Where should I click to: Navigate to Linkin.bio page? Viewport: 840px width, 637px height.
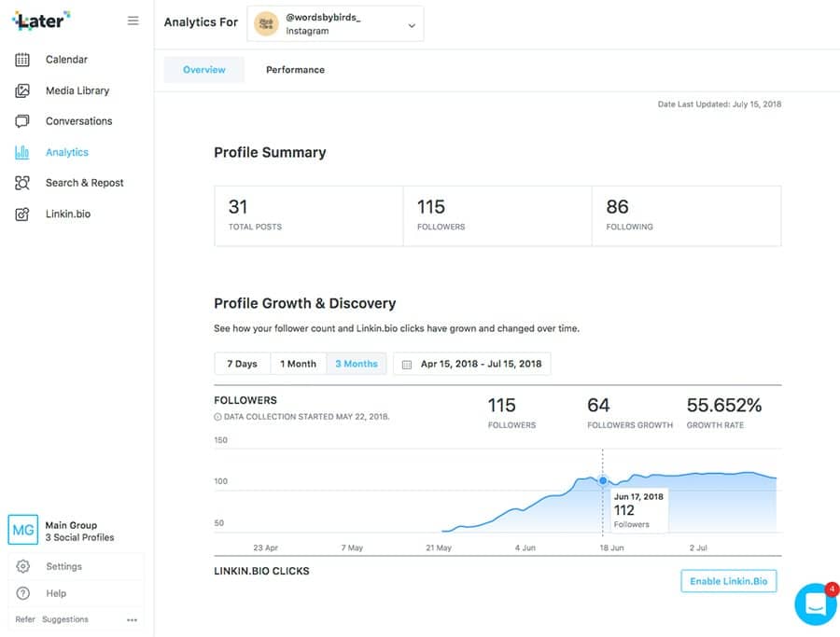tap(68, 214)
